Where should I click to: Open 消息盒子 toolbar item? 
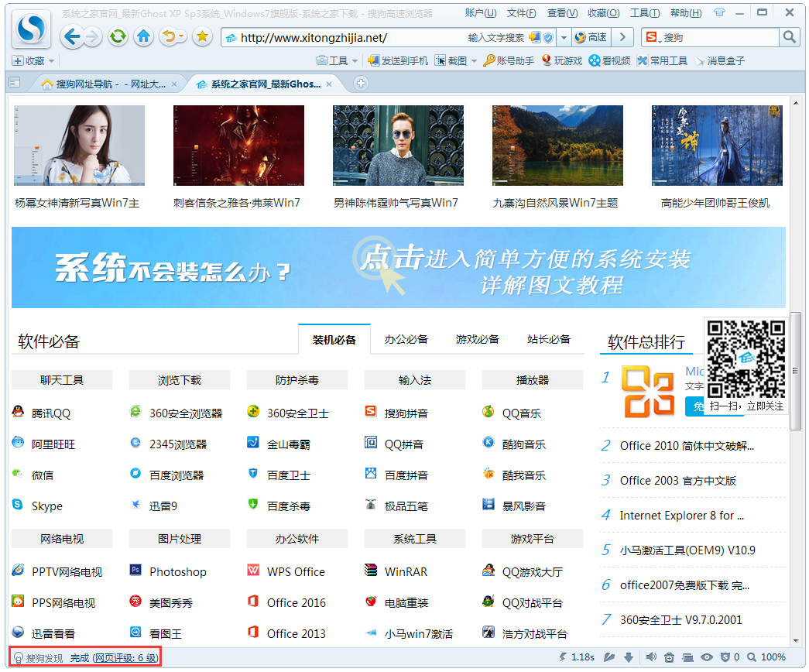(720, 61)
